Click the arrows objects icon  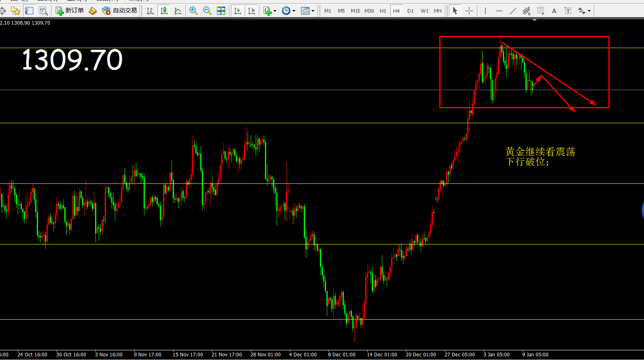[582, 11]
